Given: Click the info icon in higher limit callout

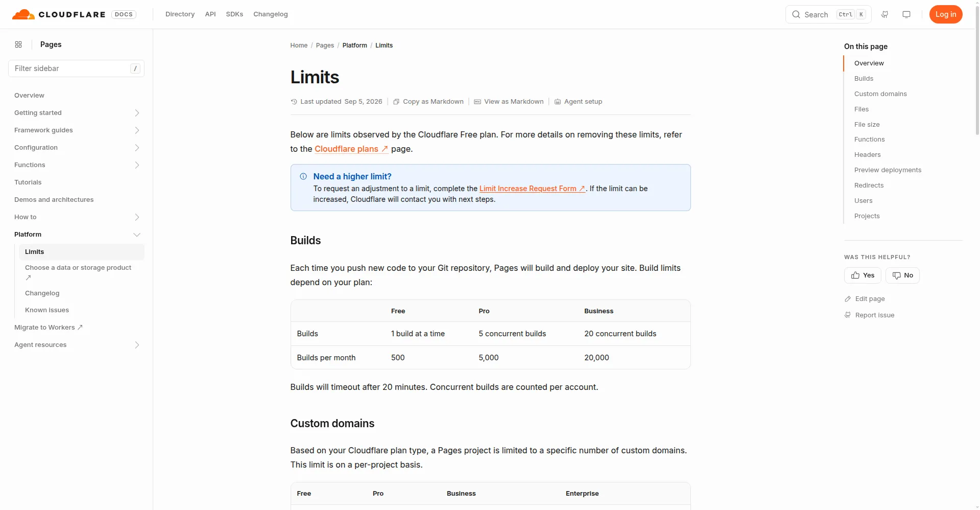Looking at the screenshot, I should (303, 176).
